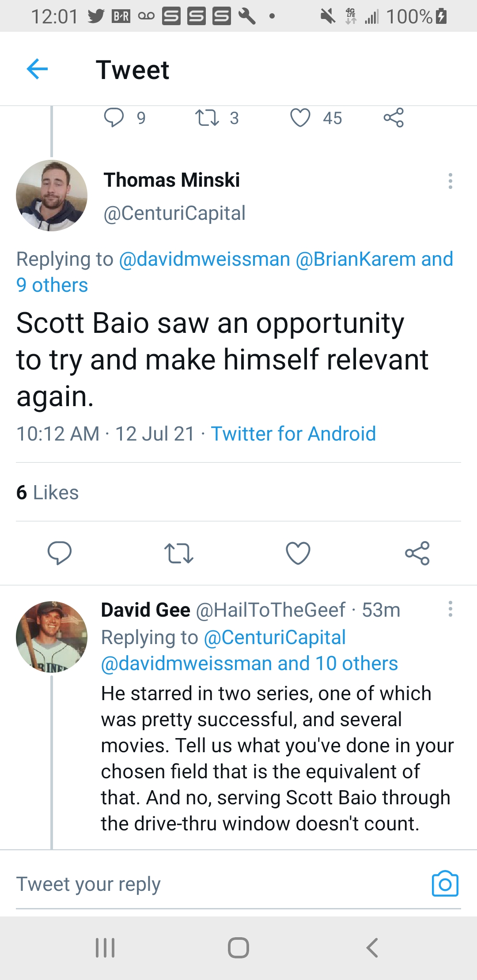Open camera to attach a photo
477x980 pixels.
click(445, 884)
